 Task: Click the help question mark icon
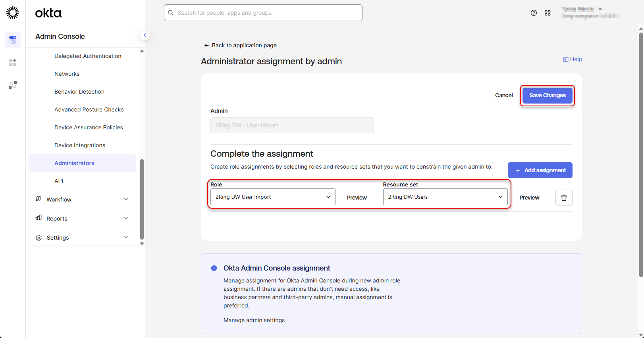click(534, 13)
